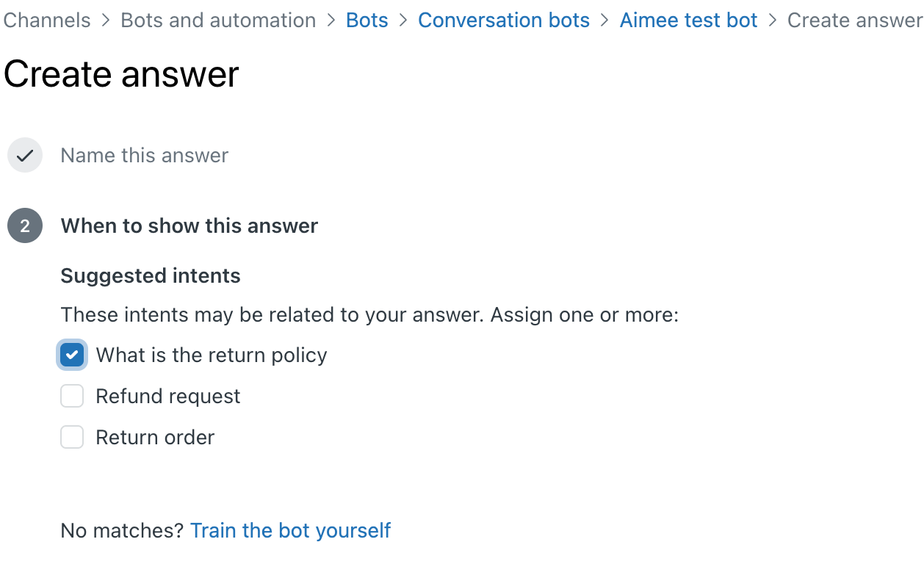This screenshot has width=924, height=564.
Task: Open the Conversation bots breadcrumb page
Action: point(504,20)
